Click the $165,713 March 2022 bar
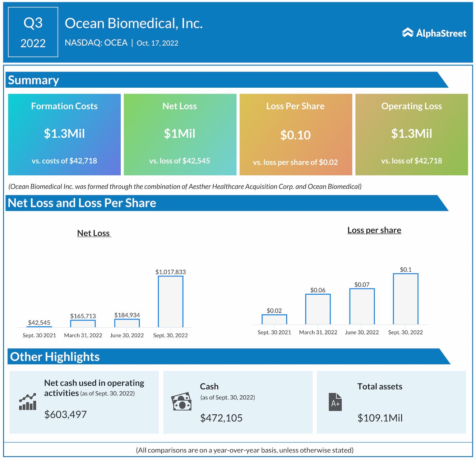Screen dimensions: 476x460 [83, 323]
